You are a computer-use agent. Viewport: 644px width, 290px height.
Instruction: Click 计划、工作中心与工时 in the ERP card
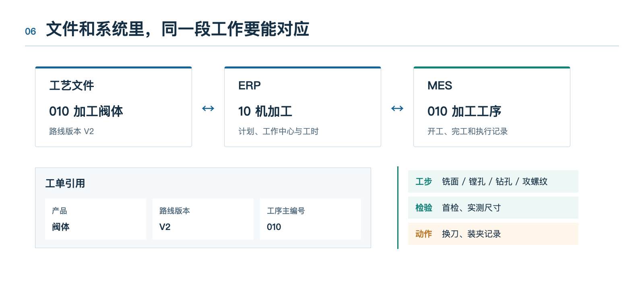click(279, 131)
